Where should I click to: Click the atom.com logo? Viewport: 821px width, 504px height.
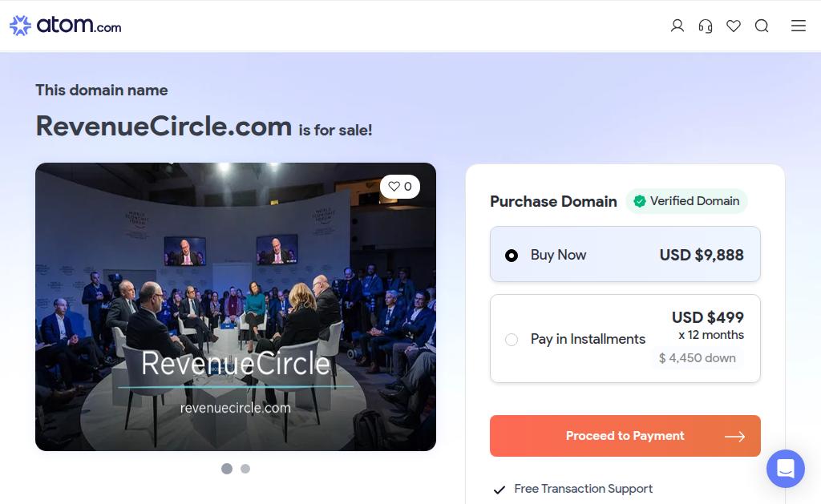click(x=66, y=26)
